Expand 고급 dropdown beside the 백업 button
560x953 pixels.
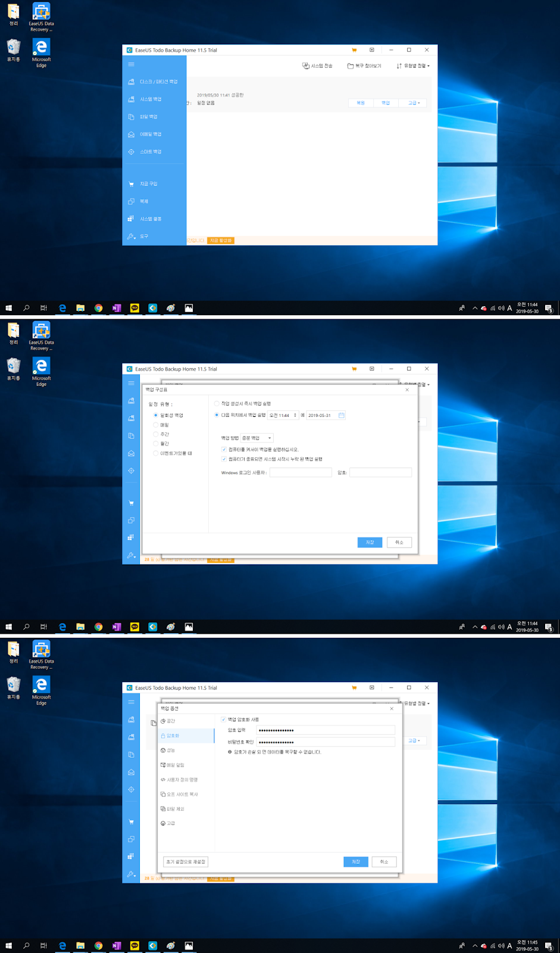pos(414,103)
